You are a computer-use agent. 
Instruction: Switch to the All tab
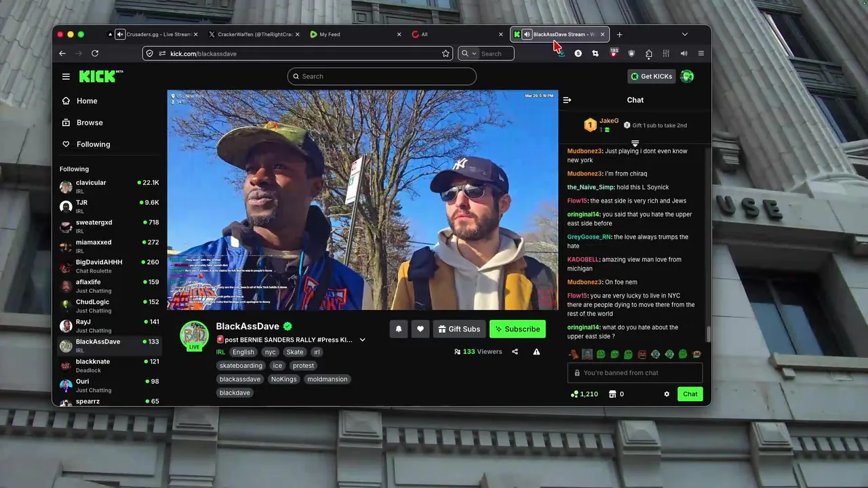click(x=458, y=35)
